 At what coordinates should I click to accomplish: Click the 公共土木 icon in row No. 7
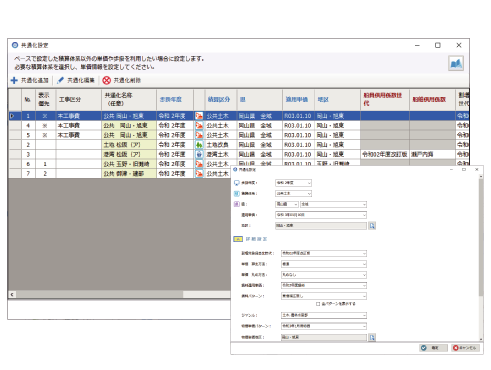tap(199, 174)
